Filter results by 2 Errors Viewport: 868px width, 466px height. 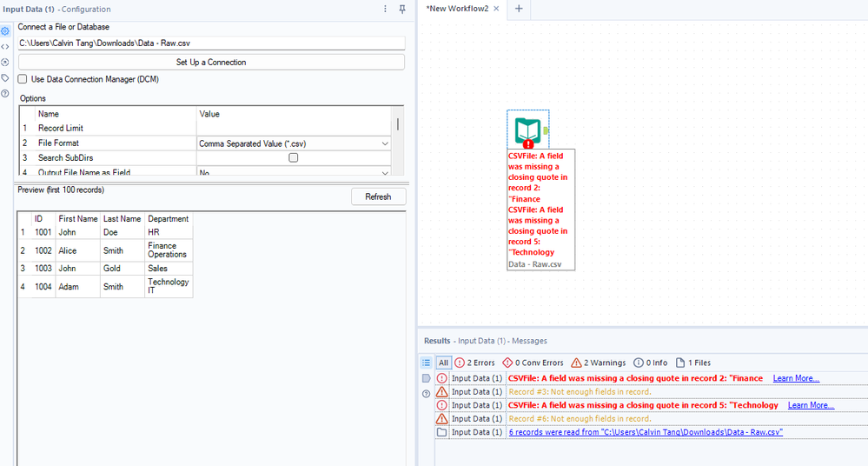(x=474, y=363)
